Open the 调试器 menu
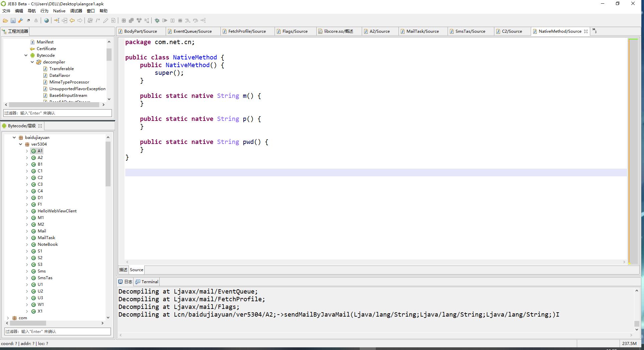Screen dimensions: 644x350 (76, 11)
